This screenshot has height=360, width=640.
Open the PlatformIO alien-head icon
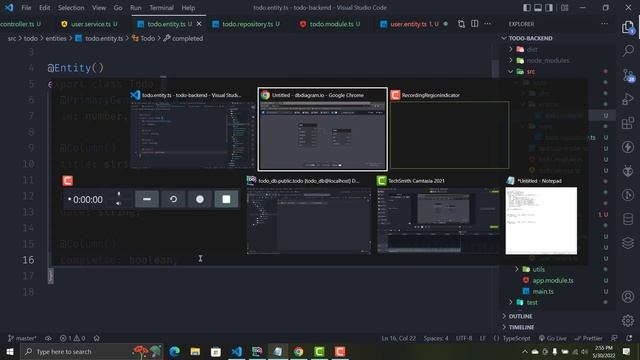628,171
